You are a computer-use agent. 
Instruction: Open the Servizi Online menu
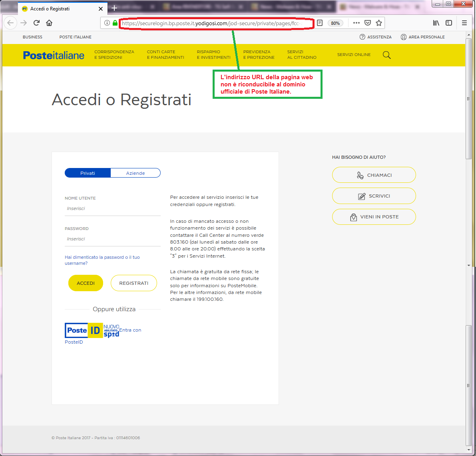[354, 55]
